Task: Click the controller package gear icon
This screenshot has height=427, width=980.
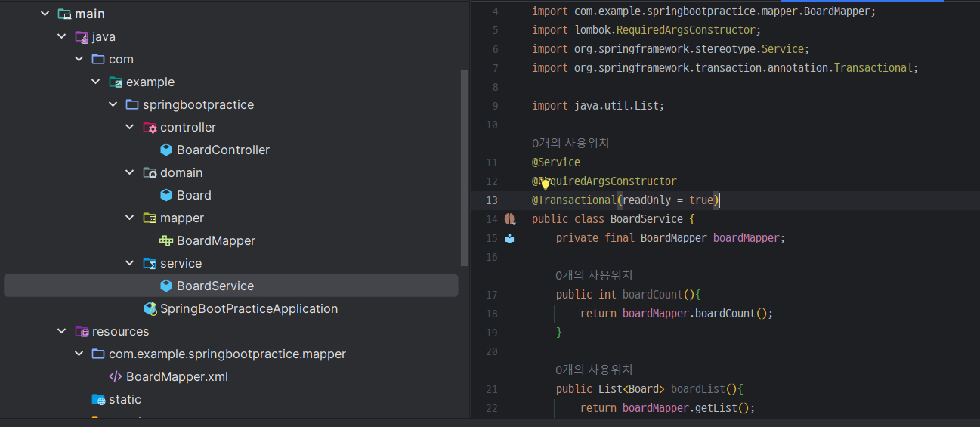Action: click(150, 127)
